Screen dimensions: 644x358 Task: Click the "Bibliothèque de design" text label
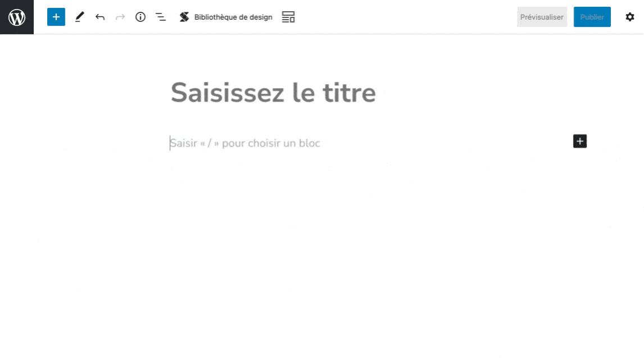coord(233,17)
